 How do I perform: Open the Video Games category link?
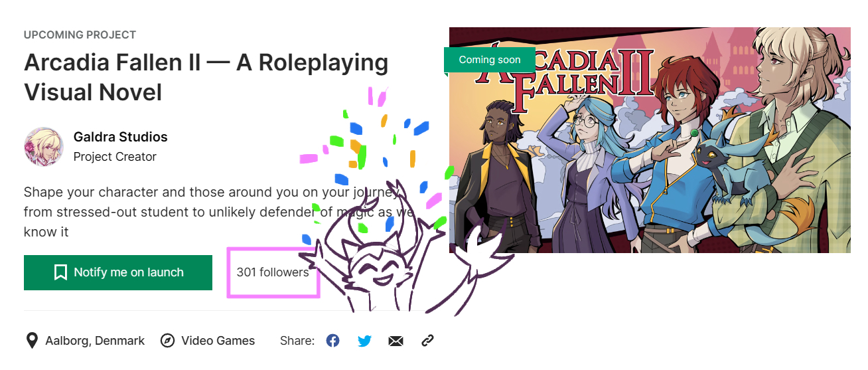(x=218, y=341)
